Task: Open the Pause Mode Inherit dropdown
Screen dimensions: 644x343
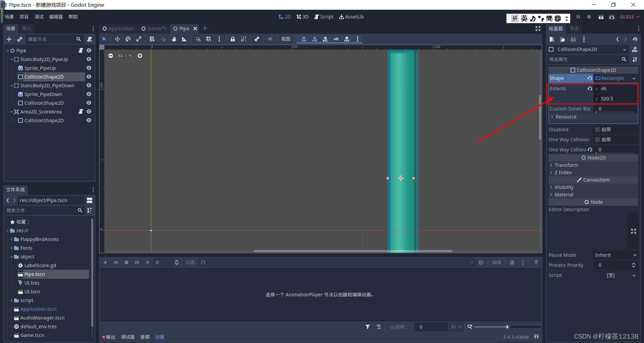Action: coord(616,255)
